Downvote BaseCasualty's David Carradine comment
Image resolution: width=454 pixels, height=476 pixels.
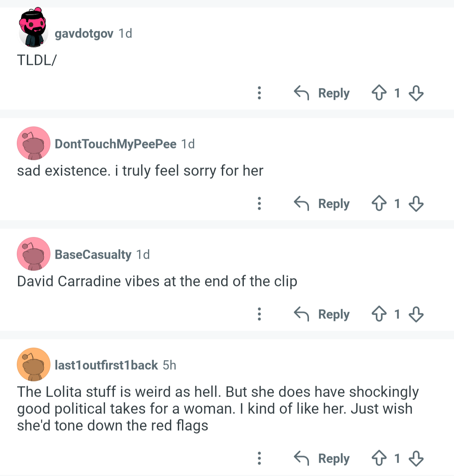[416, 314]
